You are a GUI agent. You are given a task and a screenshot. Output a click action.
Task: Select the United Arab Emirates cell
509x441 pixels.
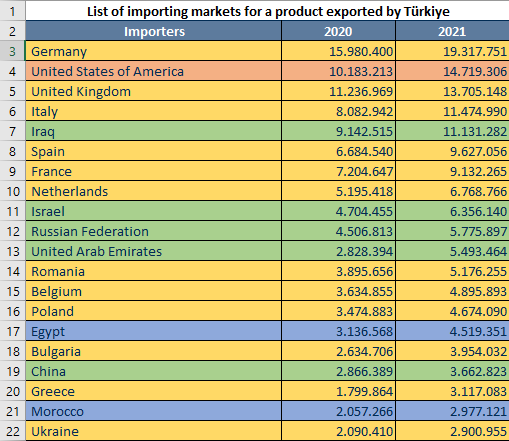tap(153, 251)
